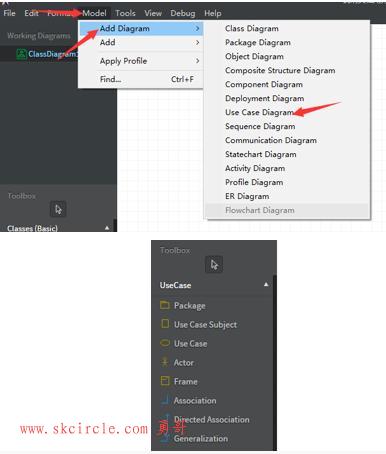Open the Help menu
Image resolution: width=386 pixels, height=454 pixels.
point(213,13)
